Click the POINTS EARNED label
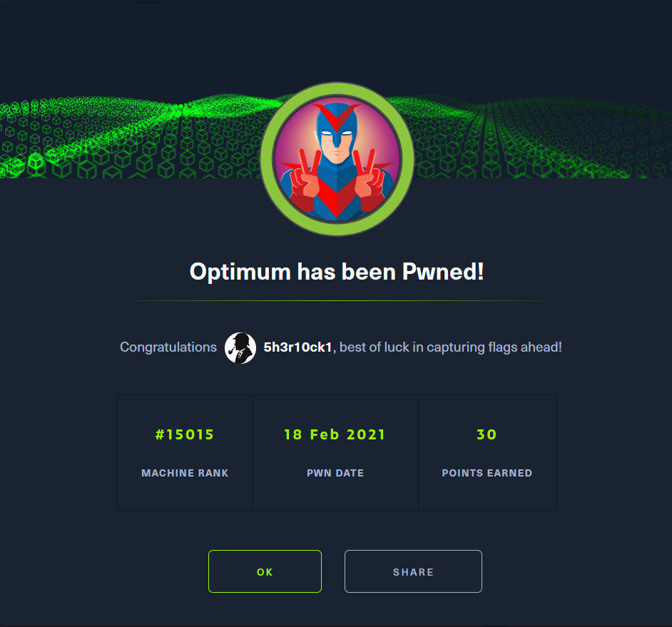 pyautogui.click(x=487, y=473)
